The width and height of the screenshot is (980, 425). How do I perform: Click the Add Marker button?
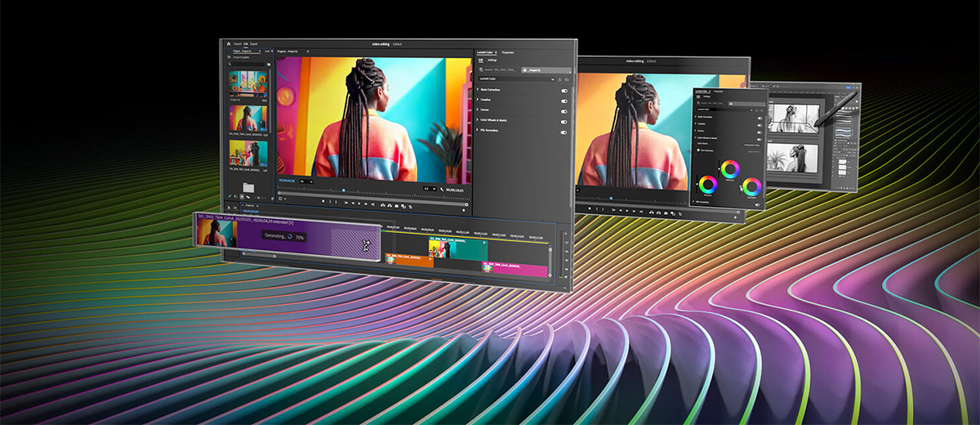pos(323,202)
